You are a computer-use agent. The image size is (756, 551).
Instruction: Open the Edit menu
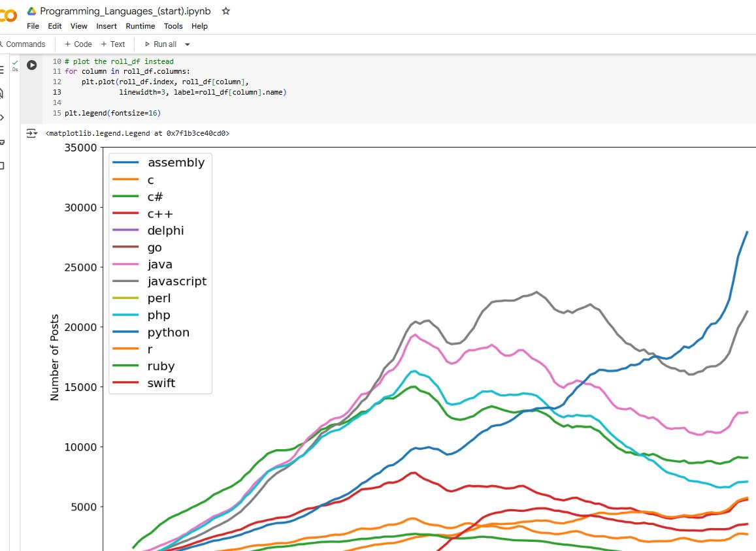(x=54, y=26)
